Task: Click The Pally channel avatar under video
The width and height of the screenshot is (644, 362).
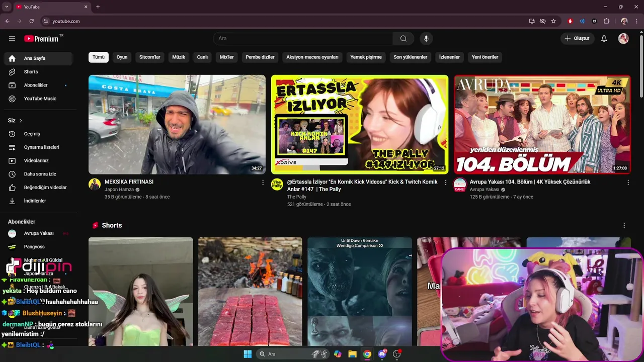Action: pos(277,184)
